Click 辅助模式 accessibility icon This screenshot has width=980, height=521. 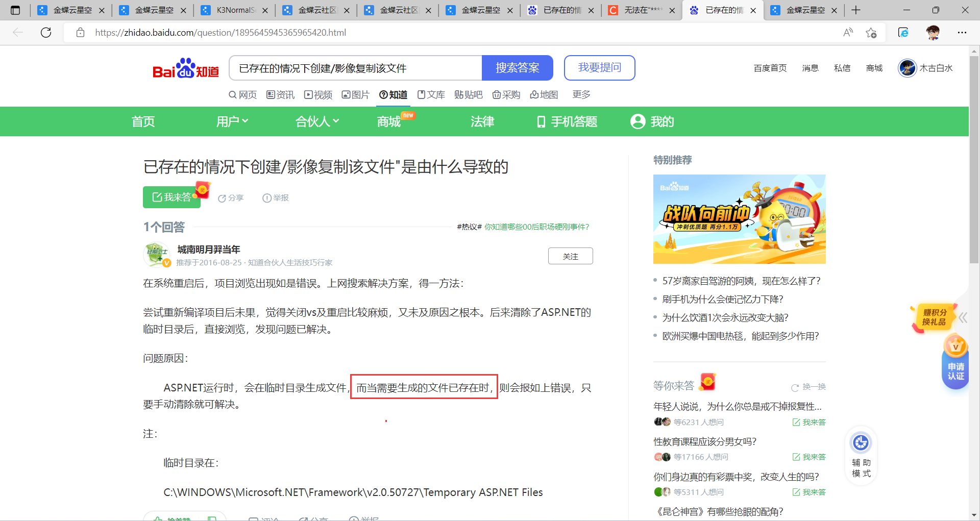[861, 455]
